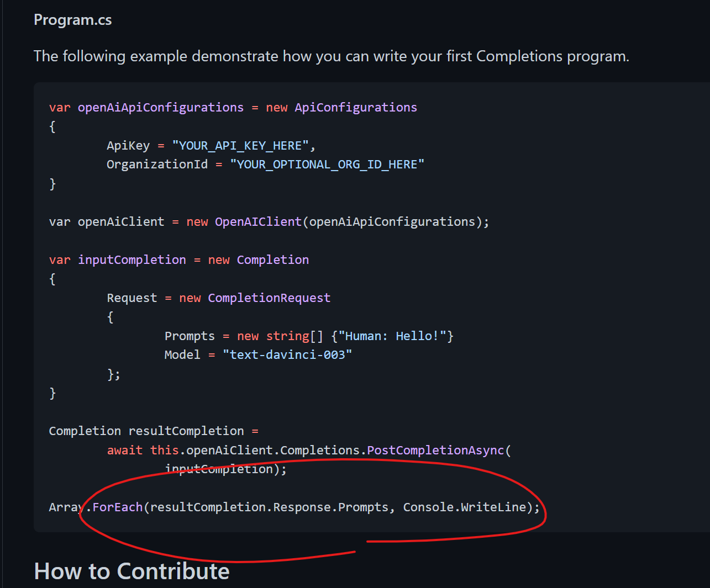
Task: Select the resultCompletion.Response.Prompts expression
Action: [272, 507]
